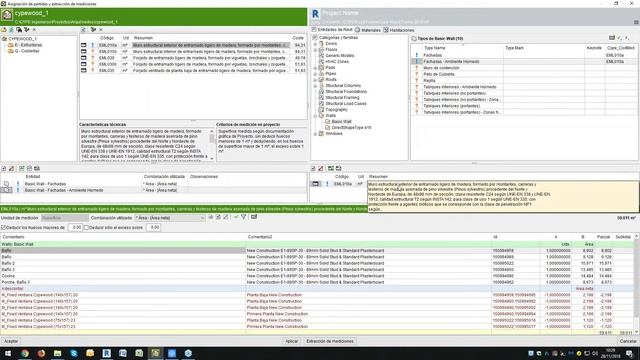640x360 pixels.
Task: Select the 'Muro de contención' wall type
Action: [441, 68]
